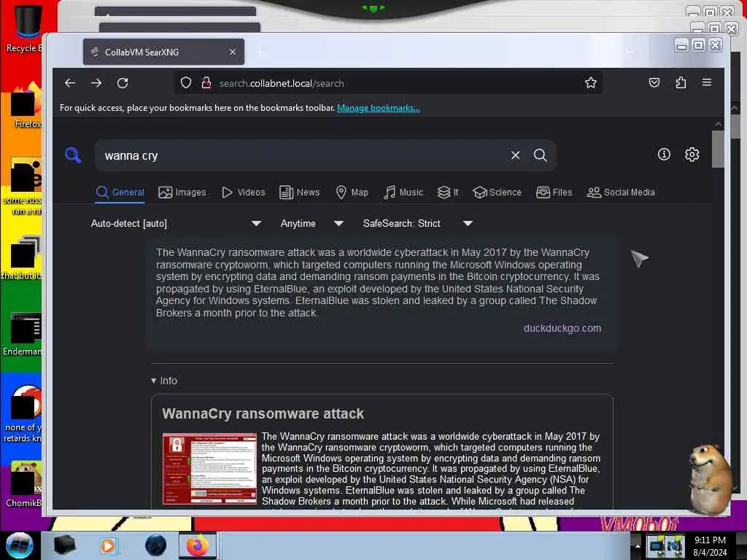Switch to the IT search category

(448, 192)
